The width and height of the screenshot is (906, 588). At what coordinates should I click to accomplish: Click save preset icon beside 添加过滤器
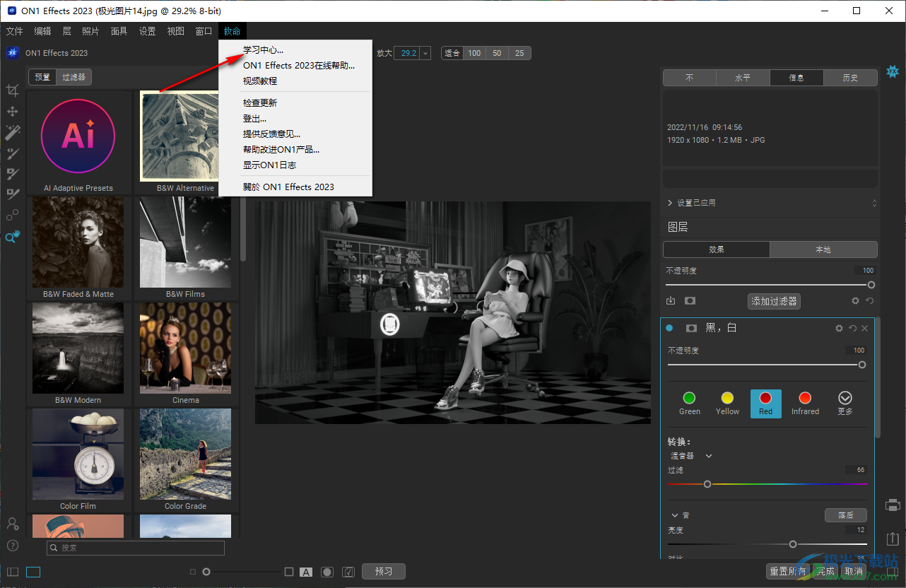click(671, 301)
